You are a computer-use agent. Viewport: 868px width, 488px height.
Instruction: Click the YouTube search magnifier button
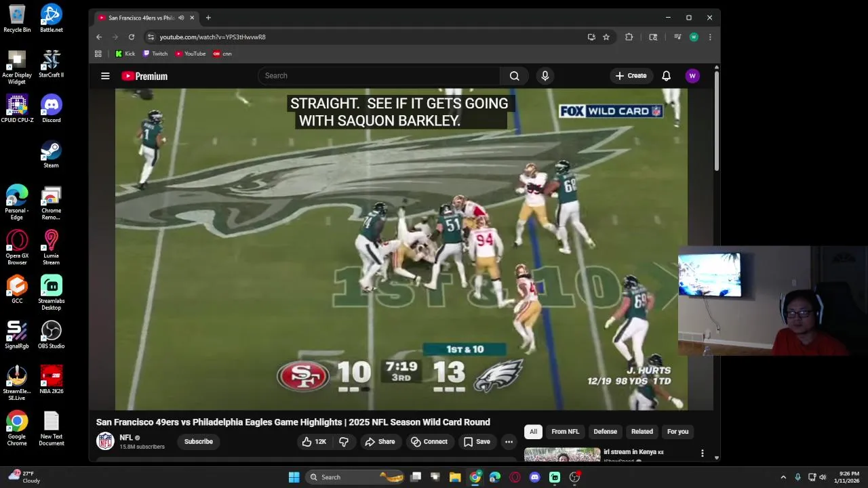pos(515,76)
